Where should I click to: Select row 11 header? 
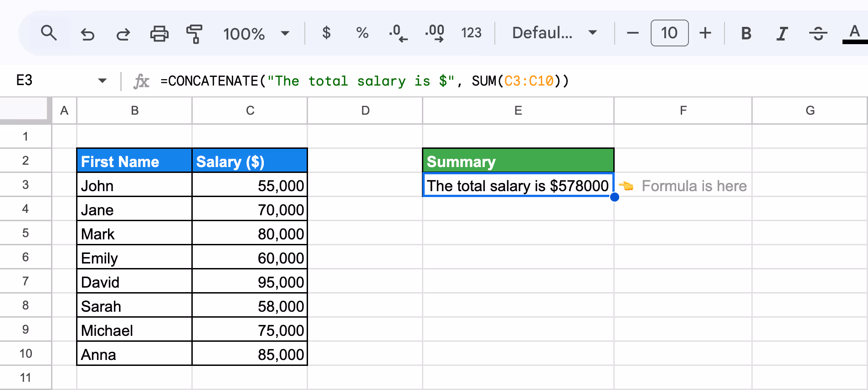[26, 377]
